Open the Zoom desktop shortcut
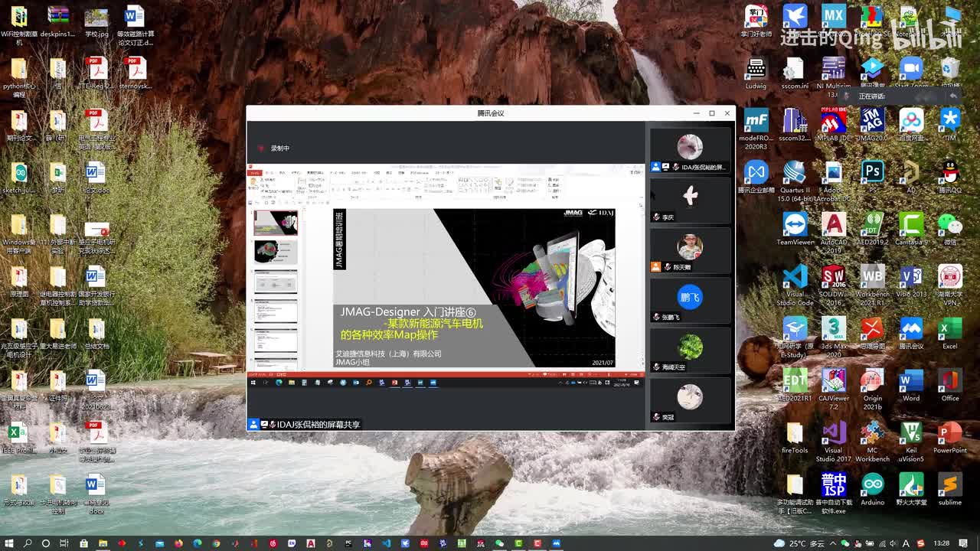The image size is (980, 551). (911, 73)
